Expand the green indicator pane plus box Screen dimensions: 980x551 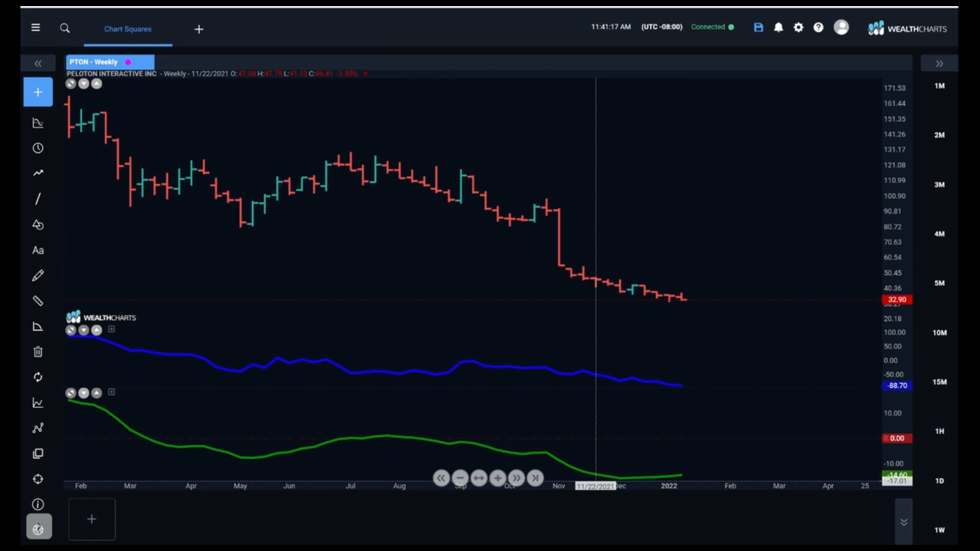(x=112, y=392)
